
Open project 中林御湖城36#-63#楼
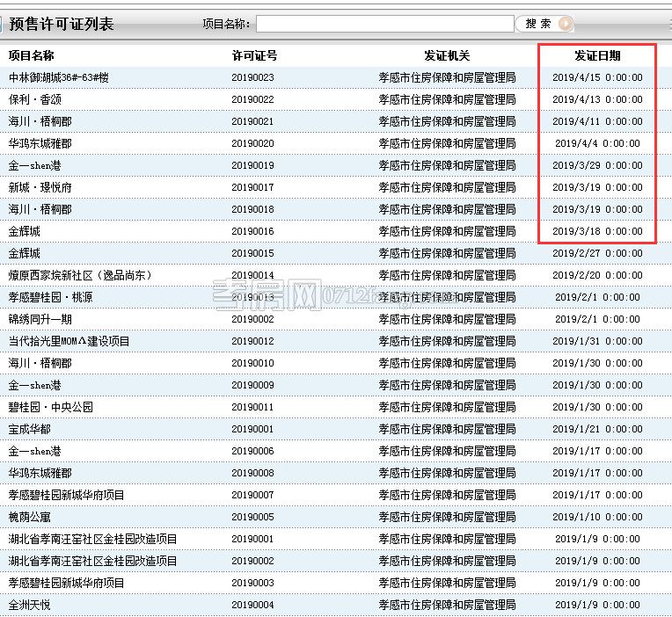point(59,77)
